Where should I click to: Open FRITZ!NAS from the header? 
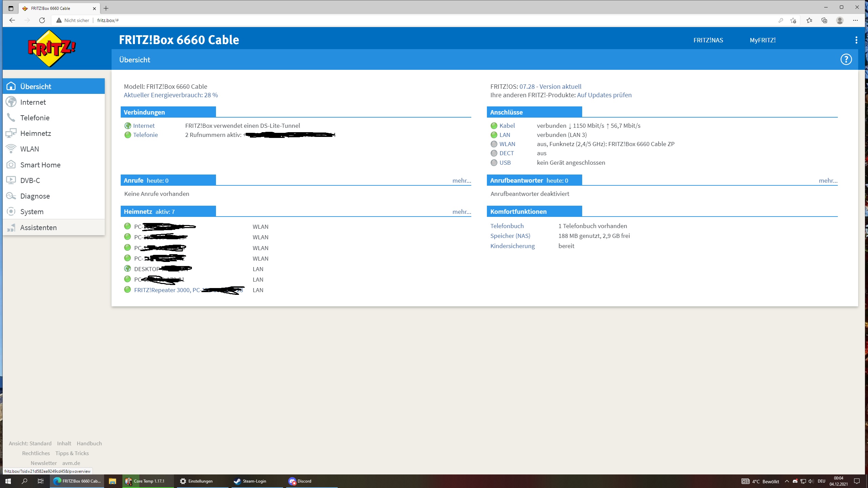pyautogui.click(x=708, y=40)
